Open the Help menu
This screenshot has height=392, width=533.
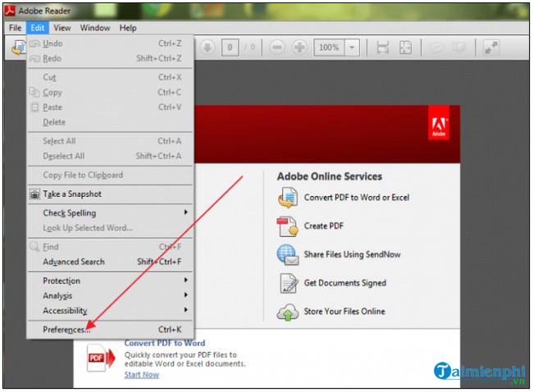tap(128, 28)
